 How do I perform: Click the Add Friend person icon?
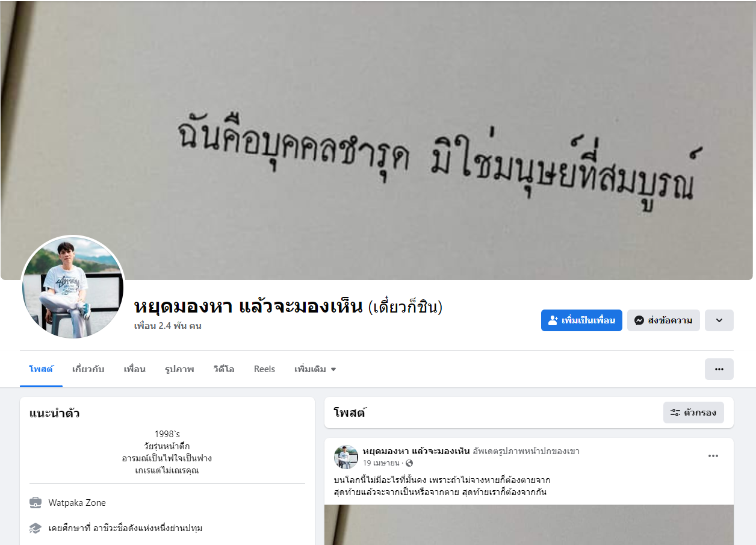click(x=553, y=320)
